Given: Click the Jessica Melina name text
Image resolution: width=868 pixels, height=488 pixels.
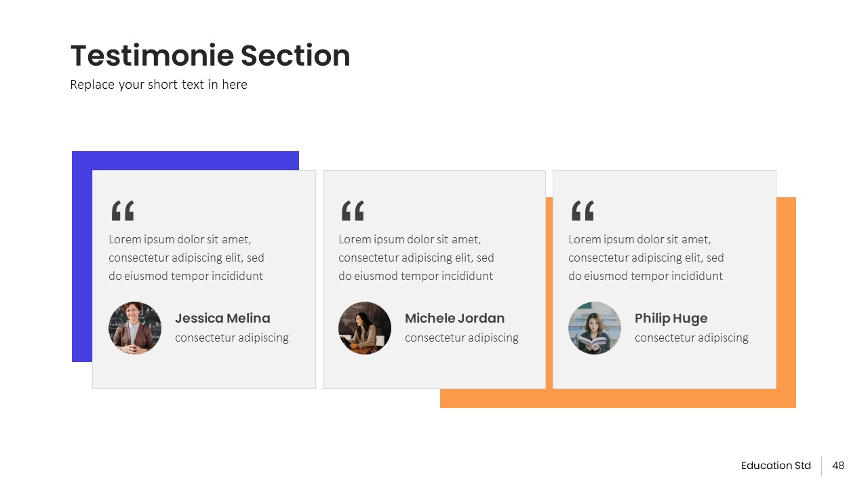Looking at the screenshot, I should click(x=222, y=318).
